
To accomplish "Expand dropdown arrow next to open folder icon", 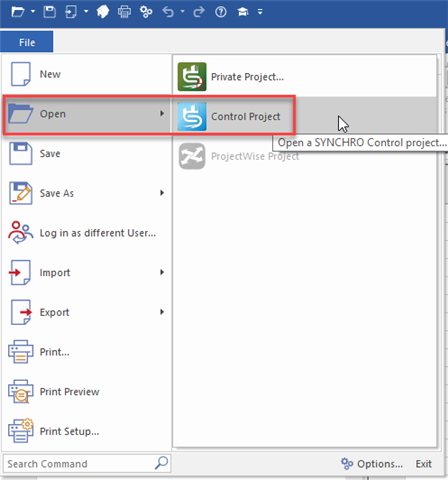I will (x=33, y=11).
